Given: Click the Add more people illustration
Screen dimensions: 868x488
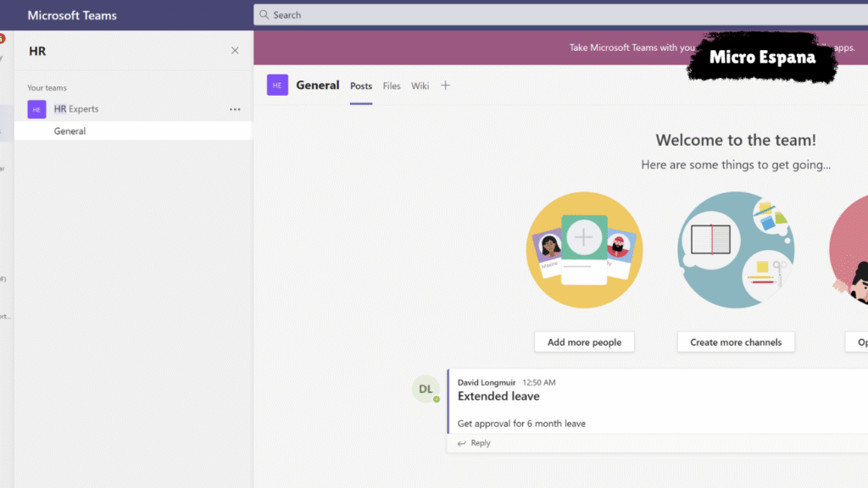Looking at the screenshot, I should click(x=584, y=250).
